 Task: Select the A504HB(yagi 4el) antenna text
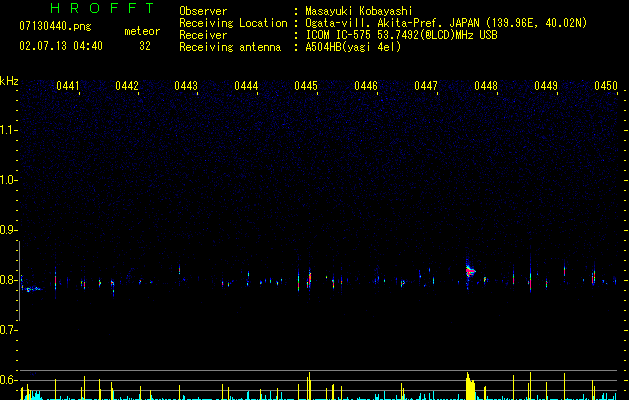point(353,47)
